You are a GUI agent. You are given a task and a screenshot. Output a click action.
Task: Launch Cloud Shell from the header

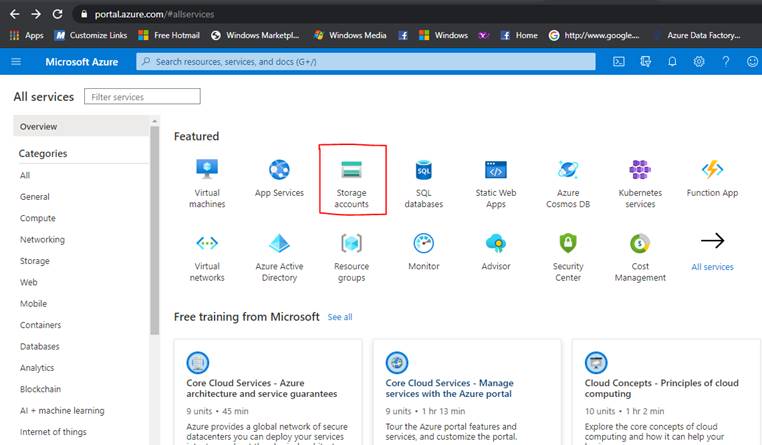[619, 62]
